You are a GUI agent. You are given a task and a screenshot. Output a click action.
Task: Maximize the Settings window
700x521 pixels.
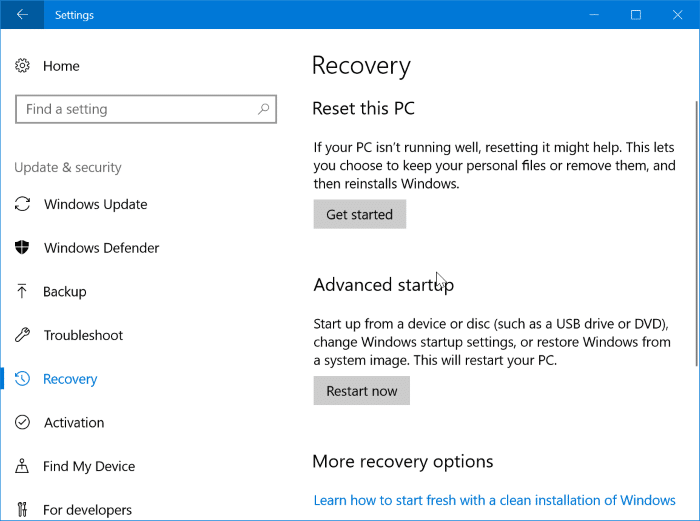click(635, 15)
